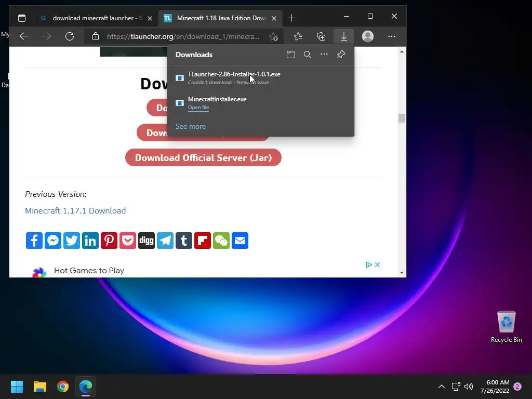Pin the Downloads panel
The height and width of the screenshot is (399, 532).
coord(341,54)
